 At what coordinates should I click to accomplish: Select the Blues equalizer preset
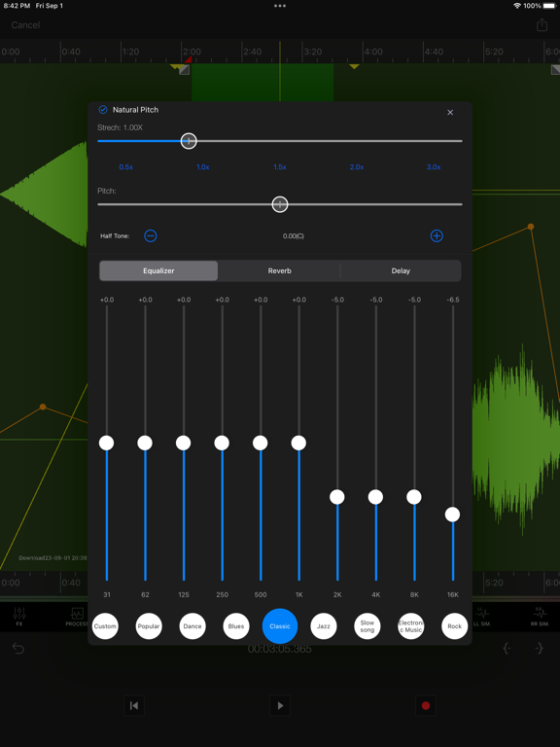coord(236,626)
